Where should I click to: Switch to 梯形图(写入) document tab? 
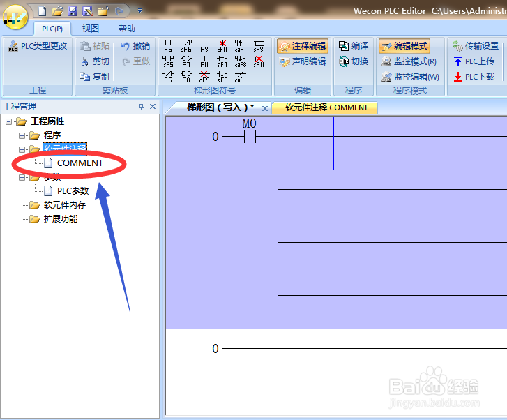[220, 107]
